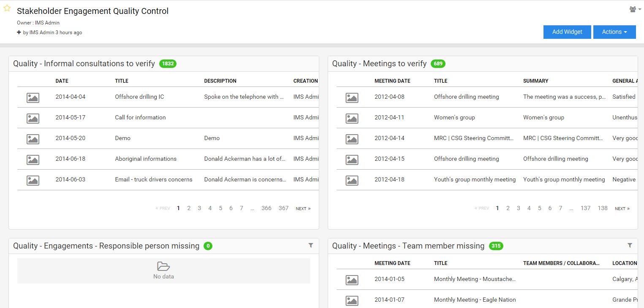This screenshot has width=644, height=308.
Task: Click the image icon for the 2012-04-11 Women's group meeting
Action: coord(352,119)
